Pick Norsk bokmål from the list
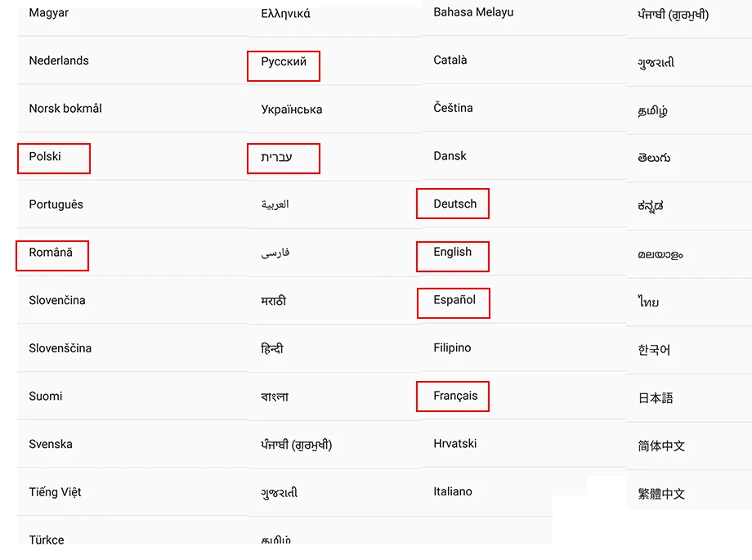The image size is (752, 560). coord(65,109)
